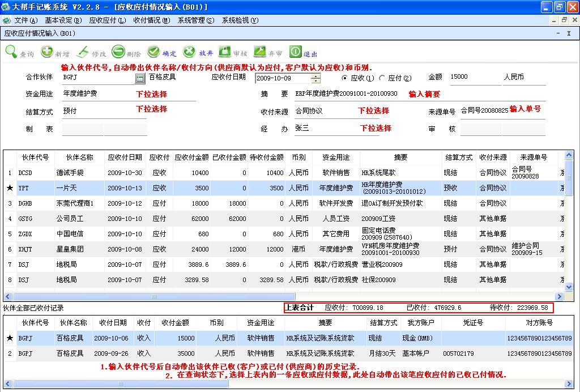580x392 pixels.
Task: Click the 审核 approve toolbar icon
Action: coord(224,52)
